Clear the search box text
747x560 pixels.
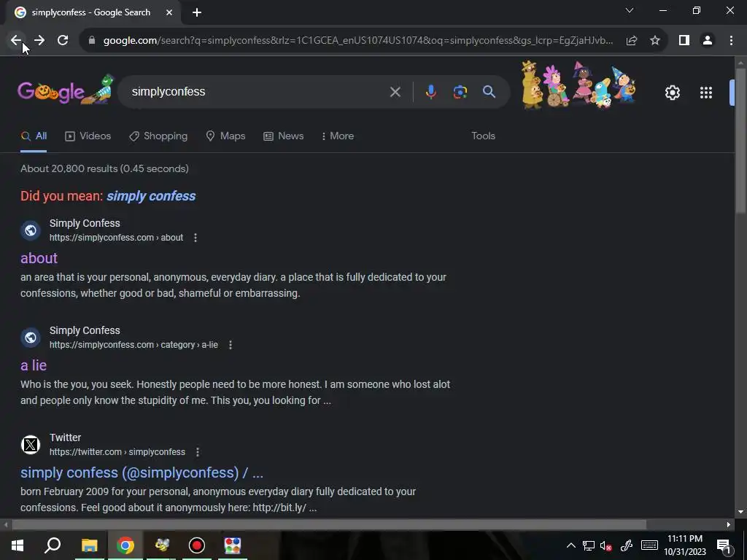395,92
